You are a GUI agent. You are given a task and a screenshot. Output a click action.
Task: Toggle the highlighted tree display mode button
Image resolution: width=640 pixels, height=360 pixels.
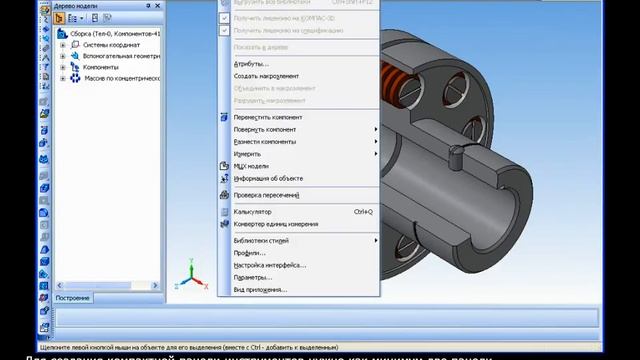click(x=59, y=18)
